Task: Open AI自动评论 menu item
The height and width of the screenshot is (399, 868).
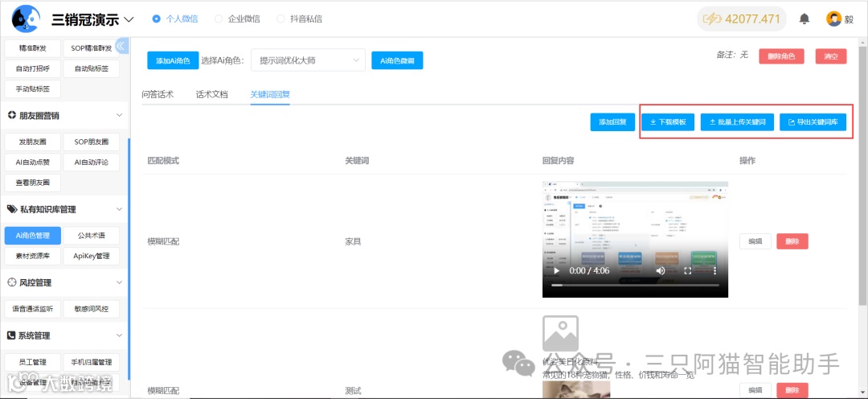Action: (x=92, y=162)
